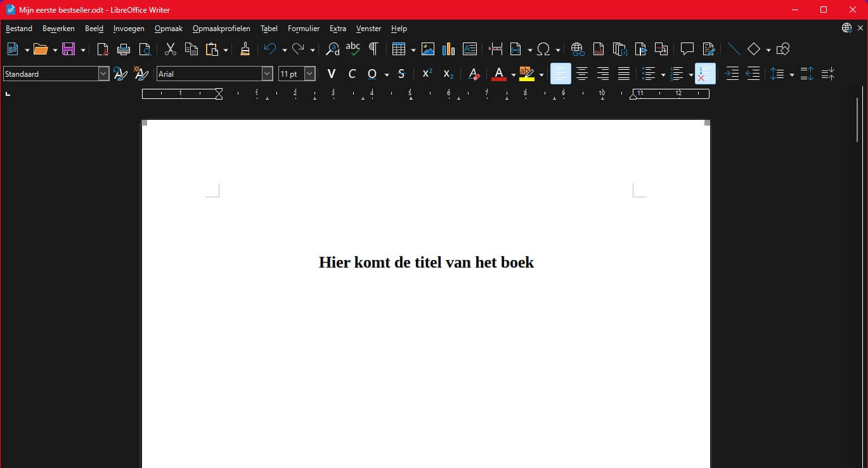Copy selection with the copy icon
868x468 pixels.
pyautogui.click(x=191, y=49)
